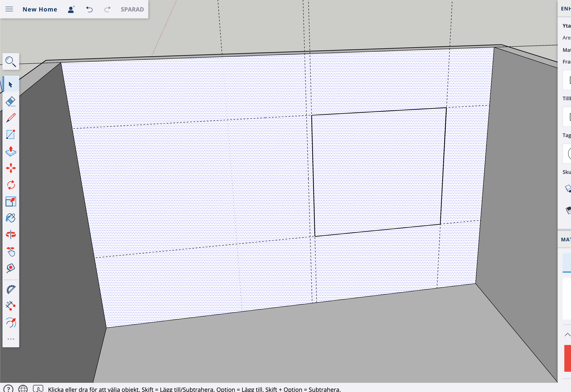The height and width of the screenshot is (392, 571).
Task: Select the Rotate tool
Action: point(11,185)
